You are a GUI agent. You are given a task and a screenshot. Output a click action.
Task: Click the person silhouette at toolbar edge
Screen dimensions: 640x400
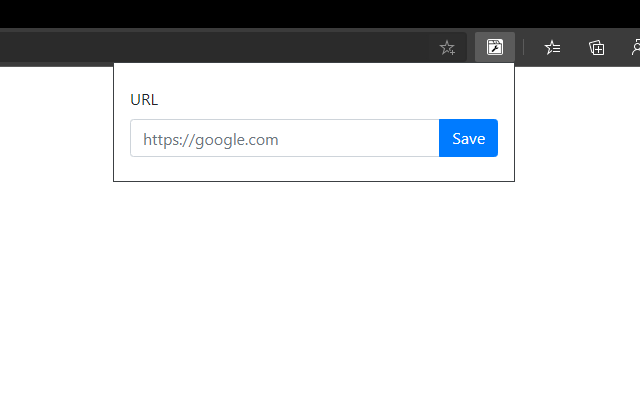[x=635, y=47]
